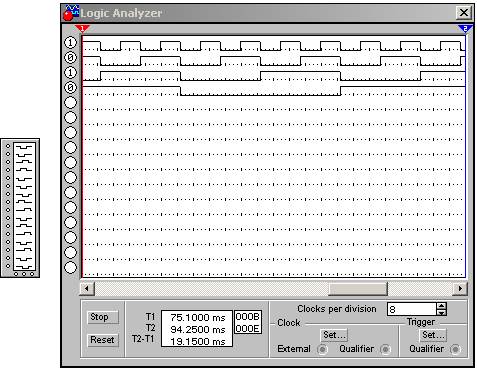Click the Logic Analyzer title bar icon
Screen dimensions: 477x369
point(71,13)
